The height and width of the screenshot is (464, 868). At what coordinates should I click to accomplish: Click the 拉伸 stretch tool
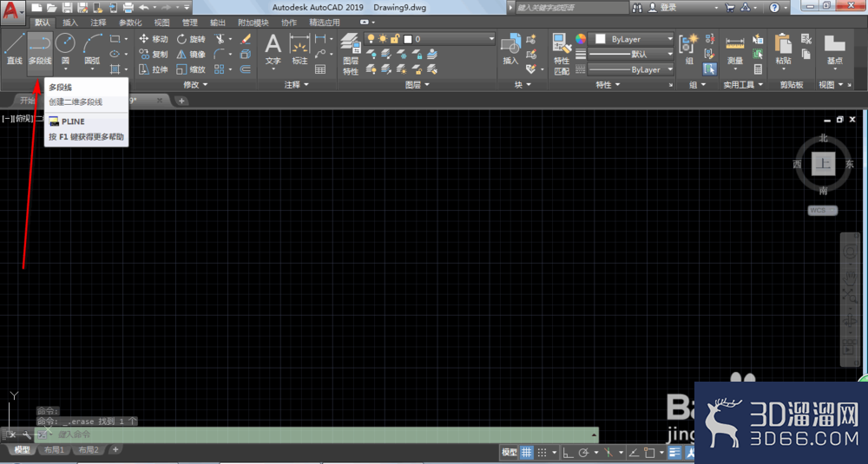(154, 69)
